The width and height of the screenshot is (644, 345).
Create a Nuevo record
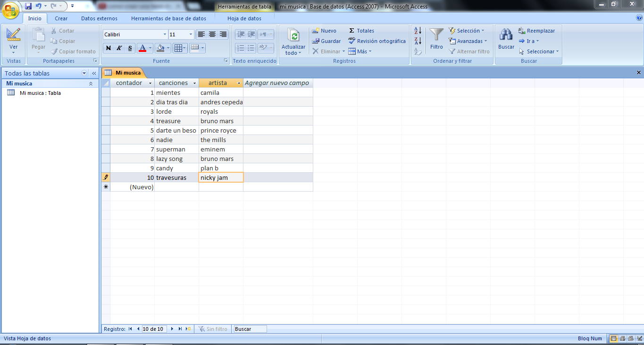click(324, 31)
